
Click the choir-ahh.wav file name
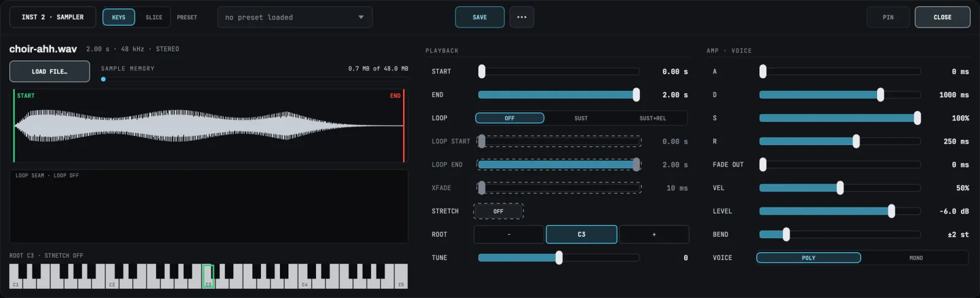[x=43, y=49]
